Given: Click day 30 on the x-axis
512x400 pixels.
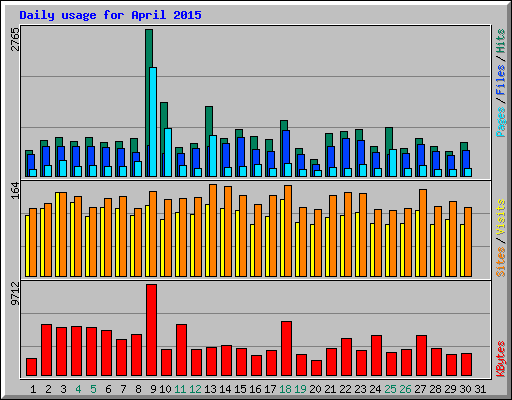Looking at the screenshot, I should 465,389.
